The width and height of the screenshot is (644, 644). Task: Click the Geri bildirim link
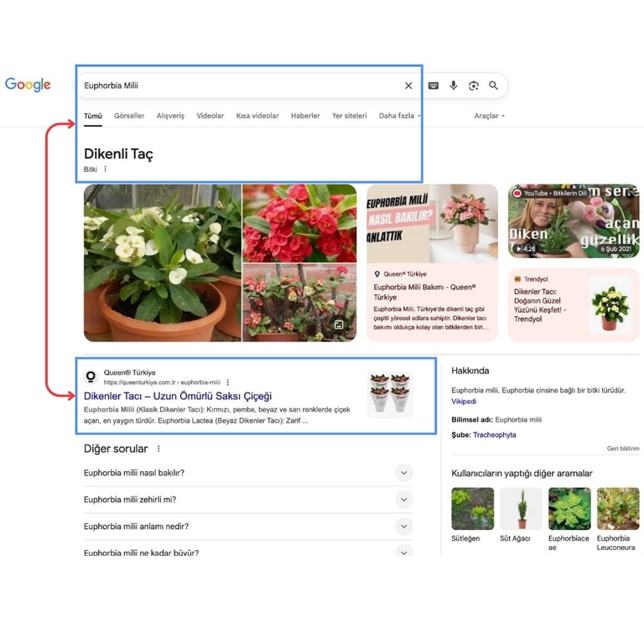623,448
